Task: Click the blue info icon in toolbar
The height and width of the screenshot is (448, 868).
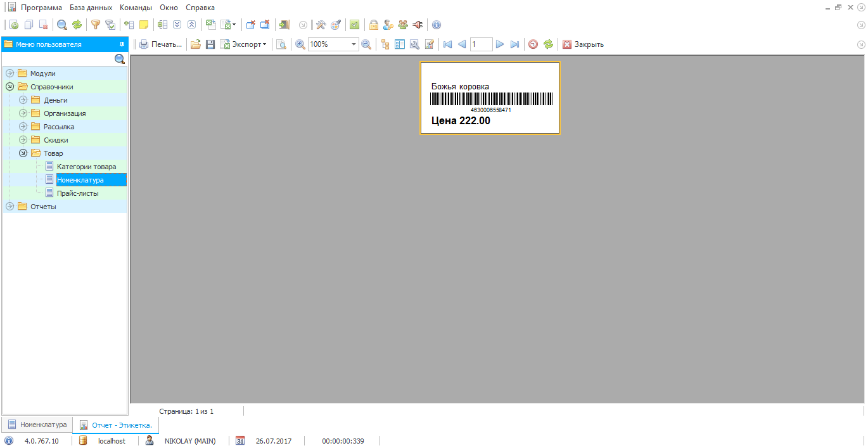Action: (x=437, y=25)
